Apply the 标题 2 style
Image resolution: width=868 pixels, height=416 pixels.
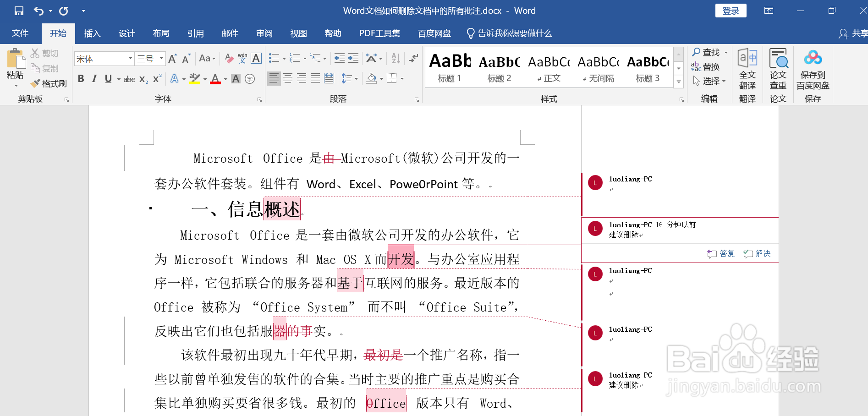click(x=499, y=67)
